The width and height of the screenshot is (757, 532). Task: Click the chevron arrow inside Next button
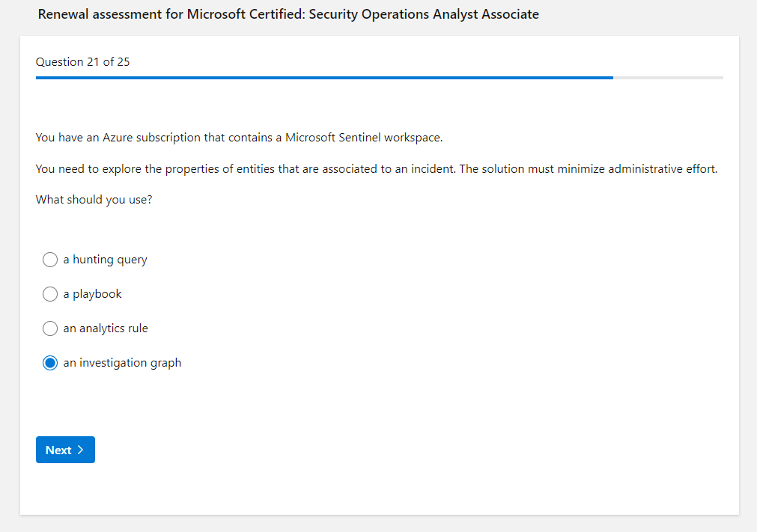[80, 450]
